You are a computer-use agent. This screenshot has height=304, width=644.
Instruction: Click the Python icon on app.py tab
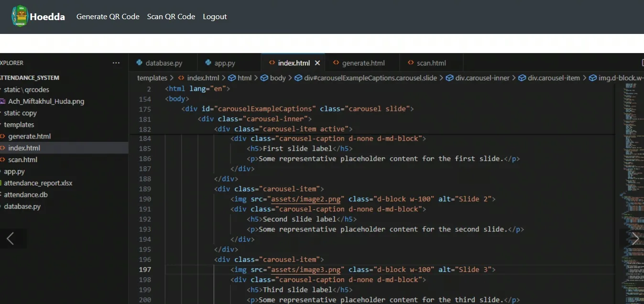pos(208,63)
